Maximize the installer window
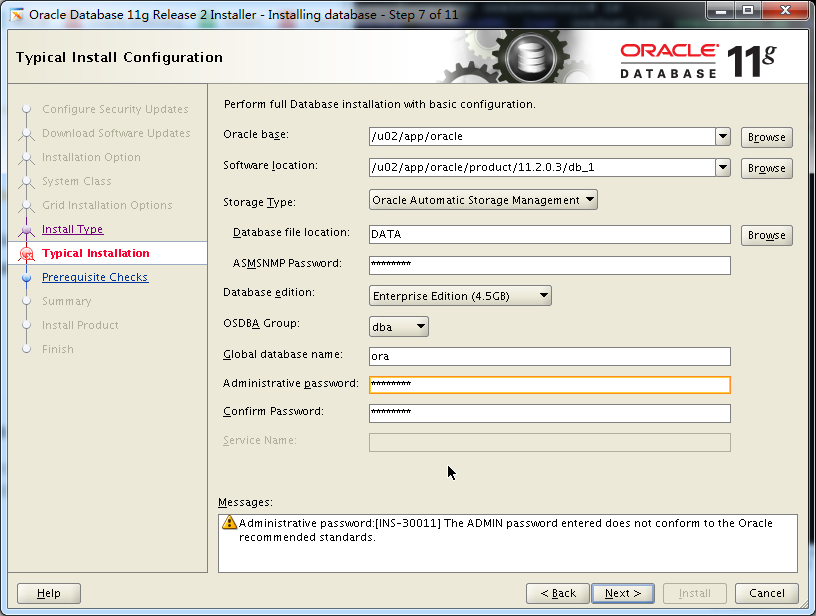The height and width of the screenshot is (616, 816). pyautogui.click(x=748, y=10)
